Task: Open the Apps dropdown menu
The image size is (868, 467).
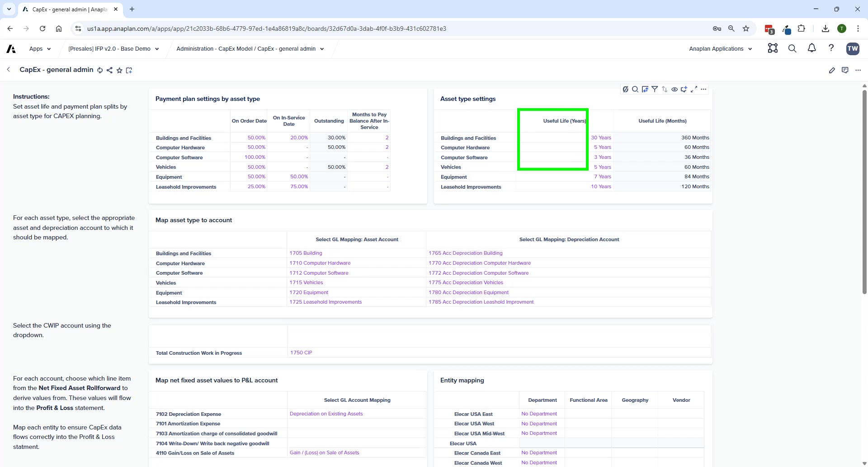Action: 39,48
